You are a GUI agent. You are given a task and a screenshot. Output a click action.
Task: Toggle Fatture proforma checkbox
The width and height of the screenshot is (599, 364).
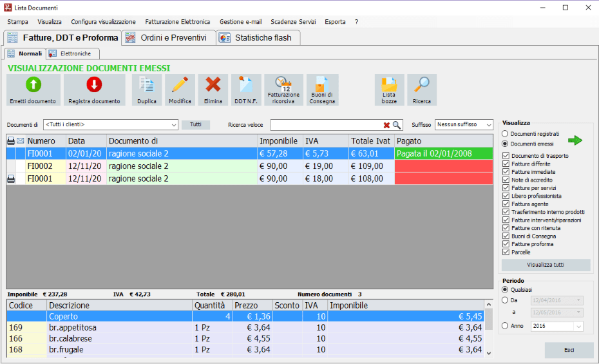click(506, 244)
